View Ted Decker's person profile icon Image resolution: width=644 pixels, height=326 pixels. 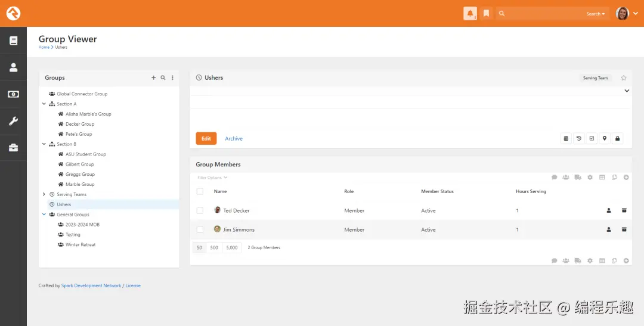tap(609, 210)
